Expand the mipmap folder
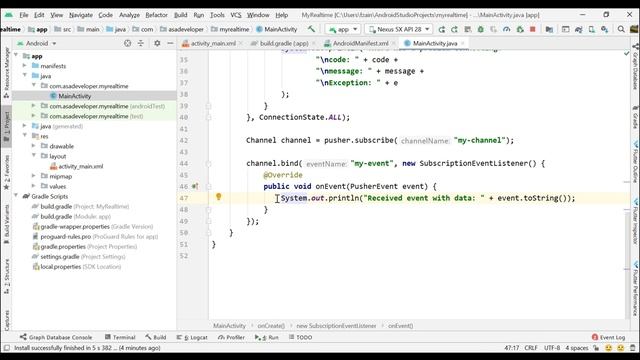Image resolution: width=640 pixels, height=360 pixels. click(33, 176)
